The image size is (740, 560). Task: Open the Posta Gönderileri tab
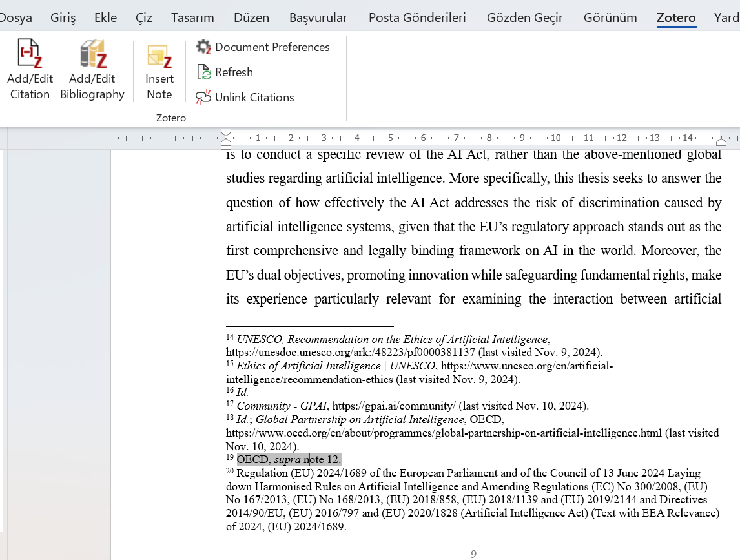417,18
